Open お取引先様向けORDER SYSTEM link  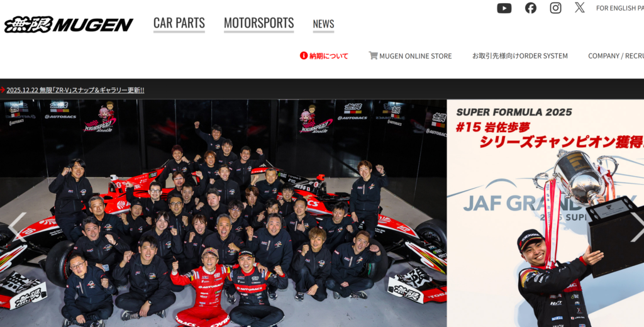pos(520,56)
